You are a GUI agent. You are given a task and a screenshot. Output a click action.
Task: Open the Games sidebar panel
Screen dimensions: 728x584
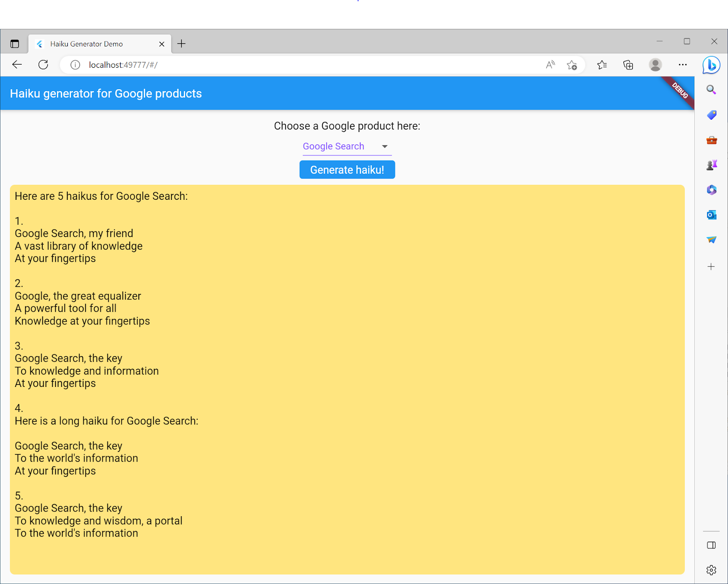(x=711, y=165)
